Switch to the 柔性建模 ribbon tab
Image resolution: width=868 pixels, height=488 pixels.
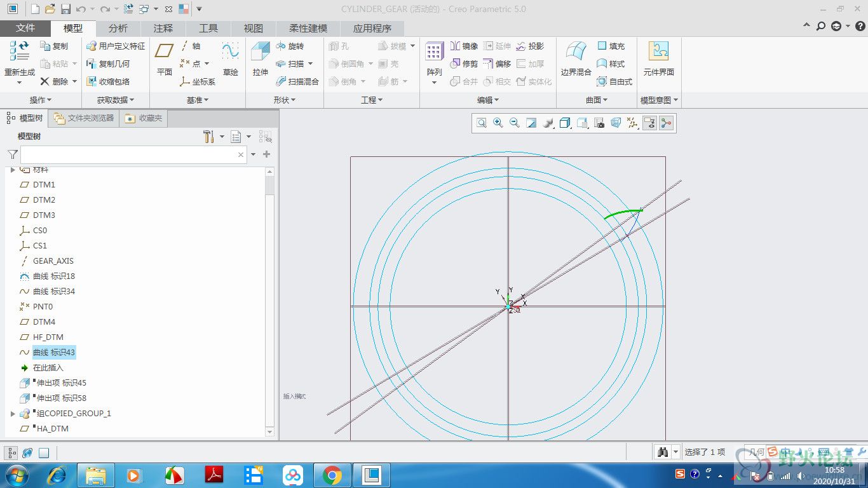(308, 28)
